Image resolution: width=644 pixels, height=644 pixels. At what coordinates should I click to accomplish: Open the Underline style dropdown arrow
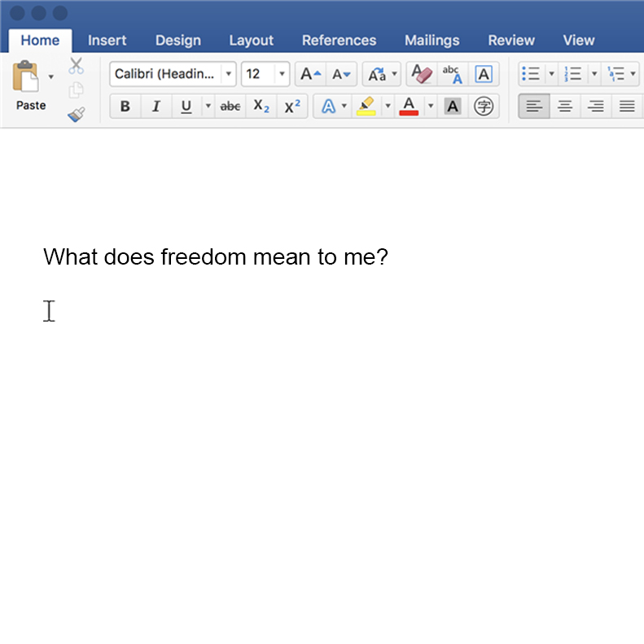pyautogui.click(x=208, y=106)
